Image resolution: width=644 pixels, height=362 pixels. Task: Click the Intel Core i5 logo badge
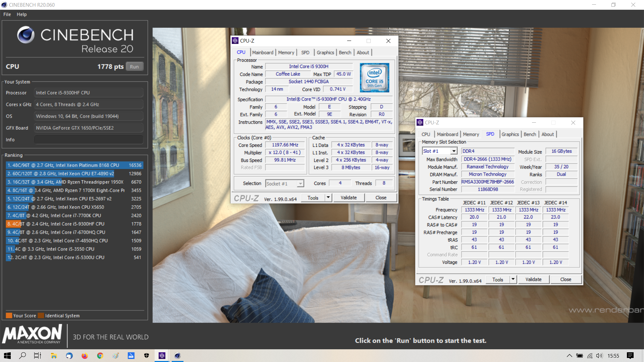tap(374, 77)
